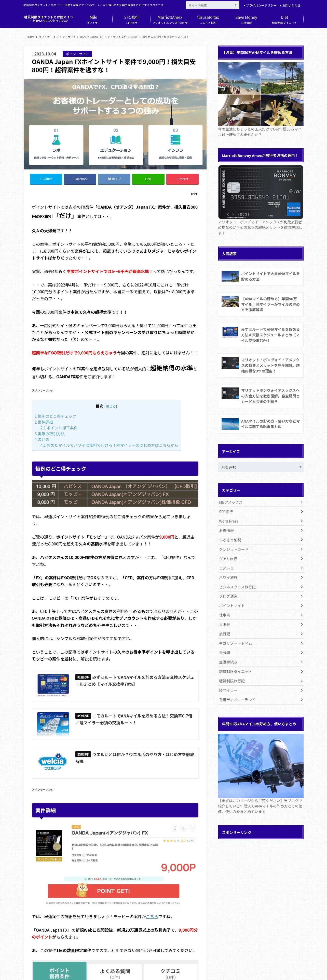This screenshot has width=327, height=980.
Task: Collapse the table of contents with 閉じる
Action: pyautogui.click(x=111, y=406)
